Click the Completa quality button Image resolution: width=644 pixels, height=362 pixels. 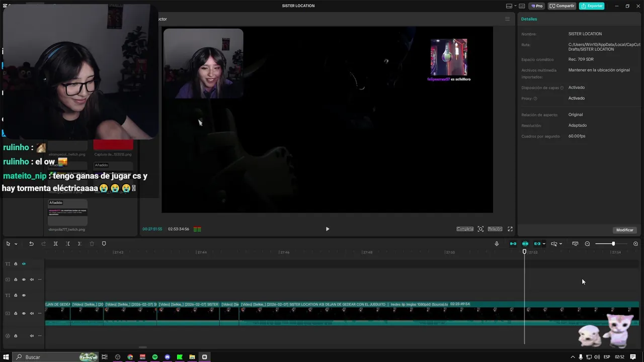click(x=465, y=229)
